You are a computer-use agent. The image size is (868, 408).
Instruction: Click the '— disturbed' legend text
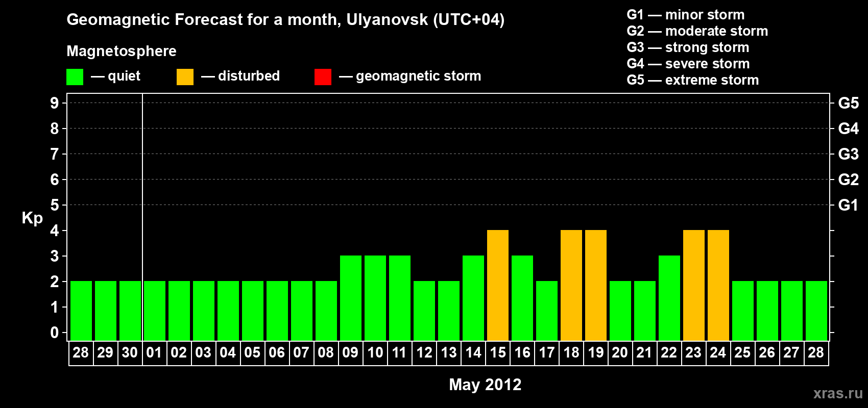pos(240,76)
